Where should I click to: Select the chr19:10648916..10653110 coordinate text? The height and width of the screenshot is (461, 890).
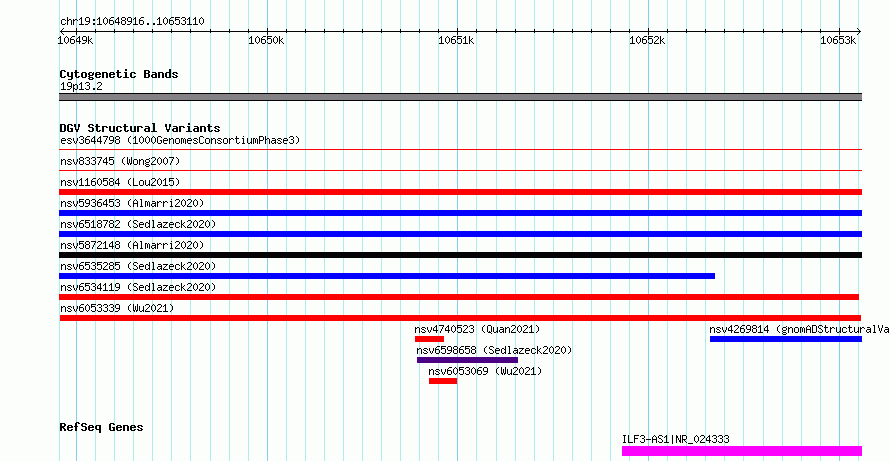pyautogui.click(x=132, y=22)
